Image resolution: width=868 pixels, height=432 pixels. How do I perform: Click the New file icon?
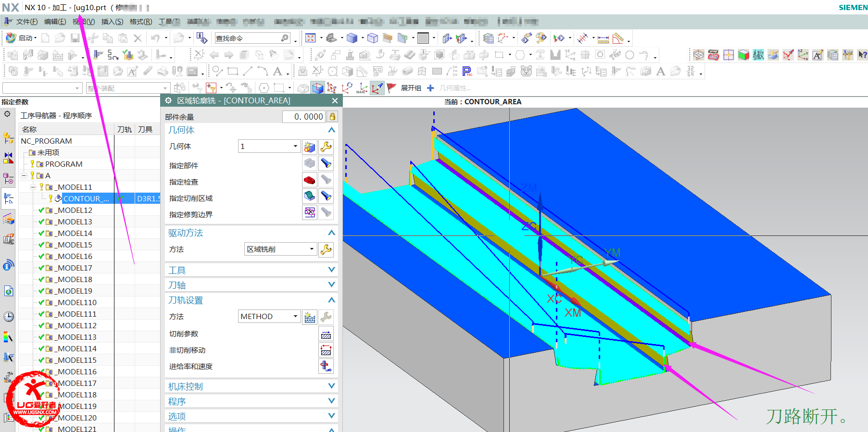tap(45, 38)
